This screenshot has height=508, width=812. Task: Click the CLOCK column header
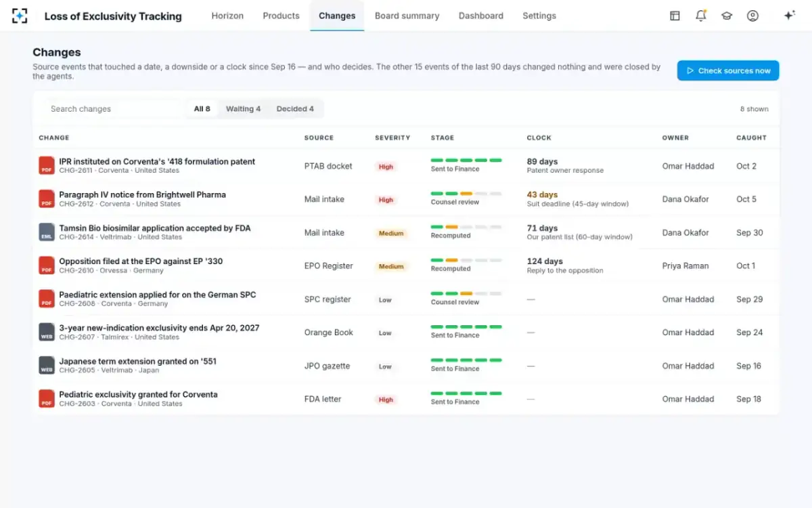click(x=539, y=137)
